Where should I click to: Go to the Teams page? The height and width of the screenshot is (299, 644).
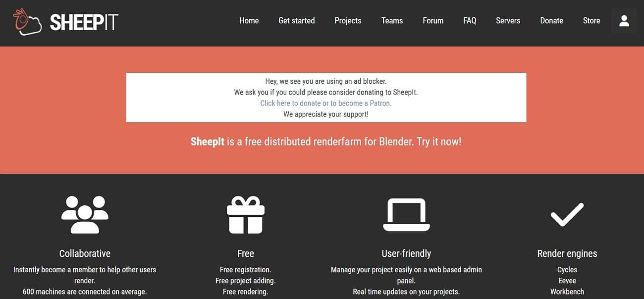click(392, 20)
